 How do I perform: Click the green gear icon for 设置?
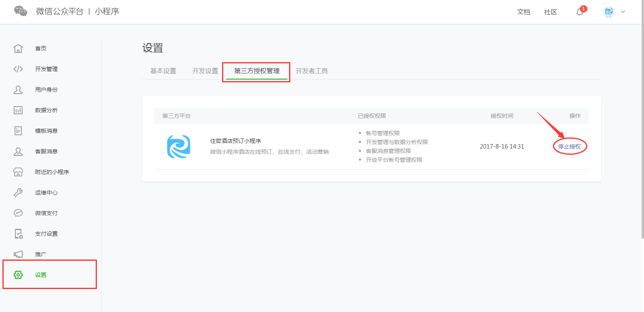click(x=18, y=275)
